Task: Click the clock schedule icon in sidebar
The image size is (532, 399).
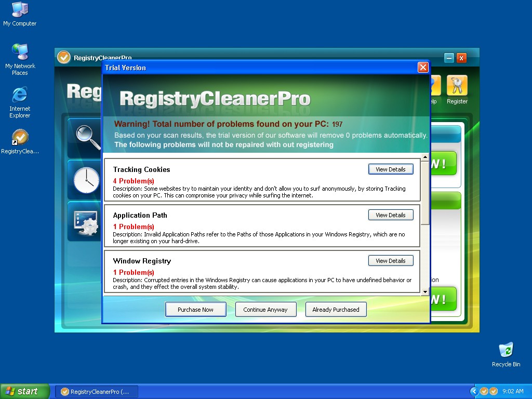Action: point(86,180)
